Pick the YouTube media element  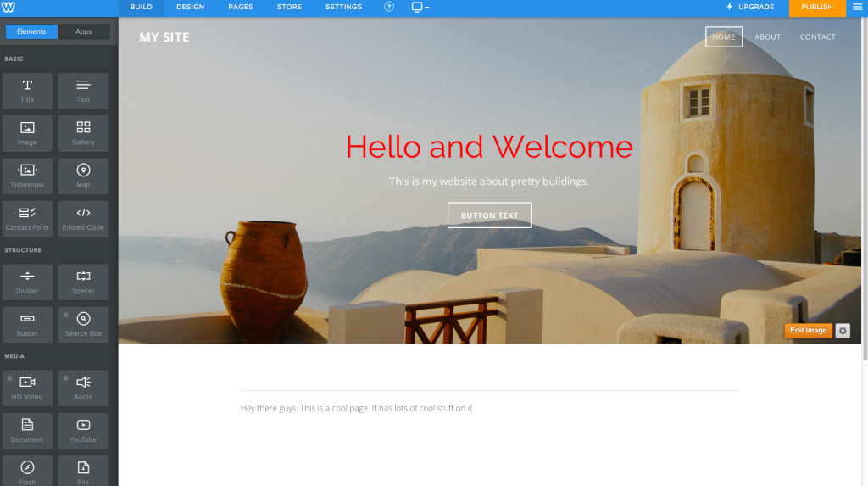pyautogui.click(x=83, y=431)
